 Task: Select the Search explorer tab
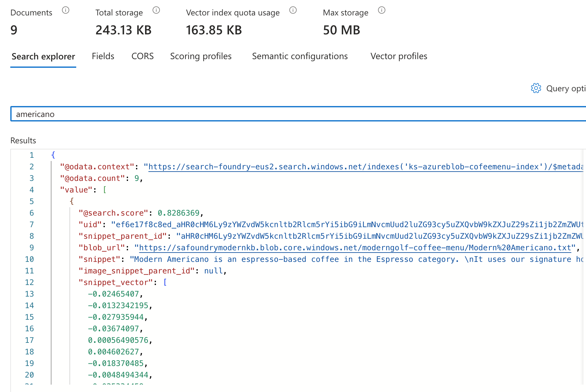tap(43, 57)
